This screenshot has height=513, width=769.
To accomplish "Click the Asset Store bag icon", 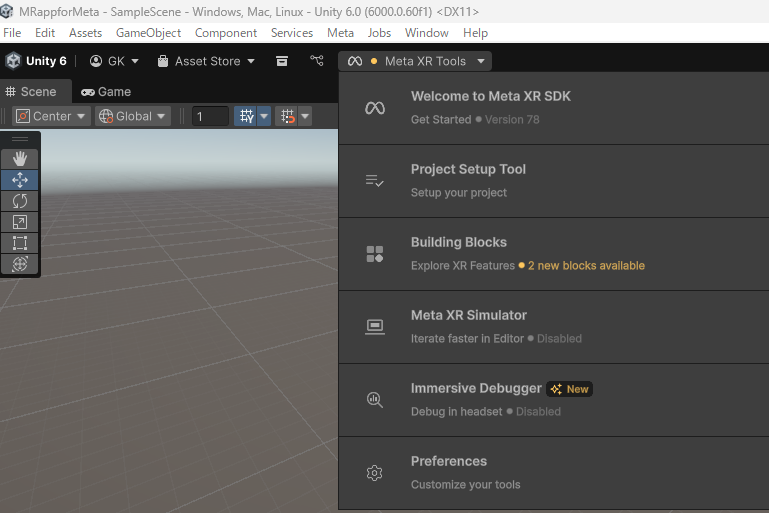I will [x=163, y=61].
